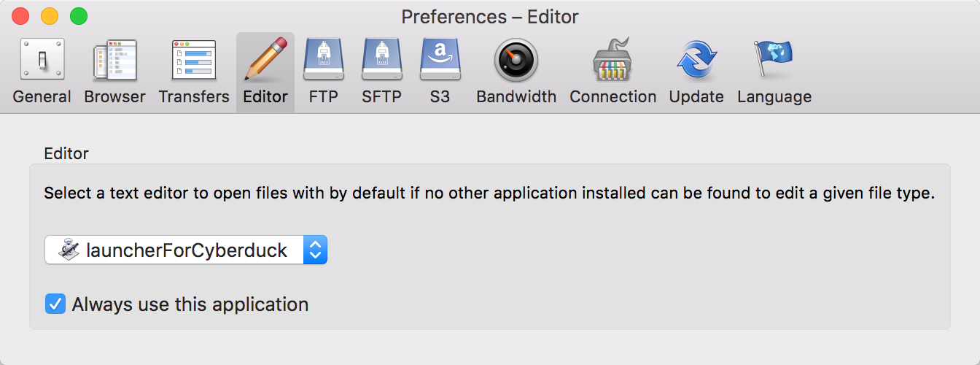This screenshot has height=365, width=980.
Task: Open the Language flag icon
Action: tap(774, 60)
